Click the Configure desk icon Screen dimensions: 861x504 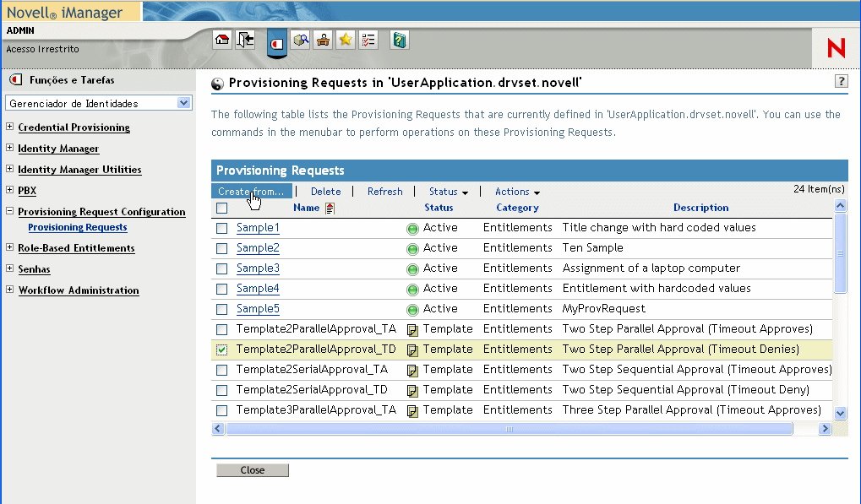[323, 40]
